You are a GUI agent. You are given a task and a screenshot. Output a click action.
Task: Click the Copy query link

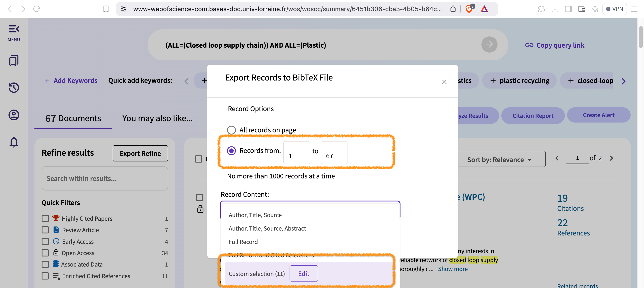click(555, 45)
